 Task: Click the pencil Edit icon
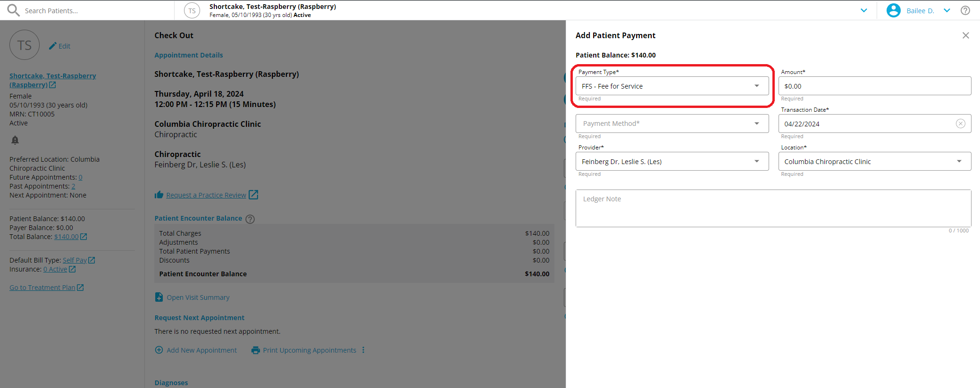(x=53, y=46)
